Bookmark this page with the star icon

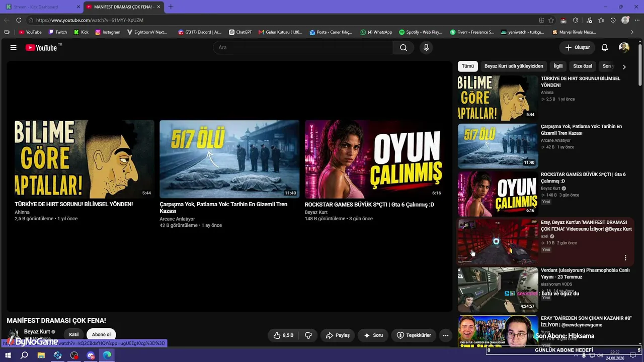[x=551, y=20]
